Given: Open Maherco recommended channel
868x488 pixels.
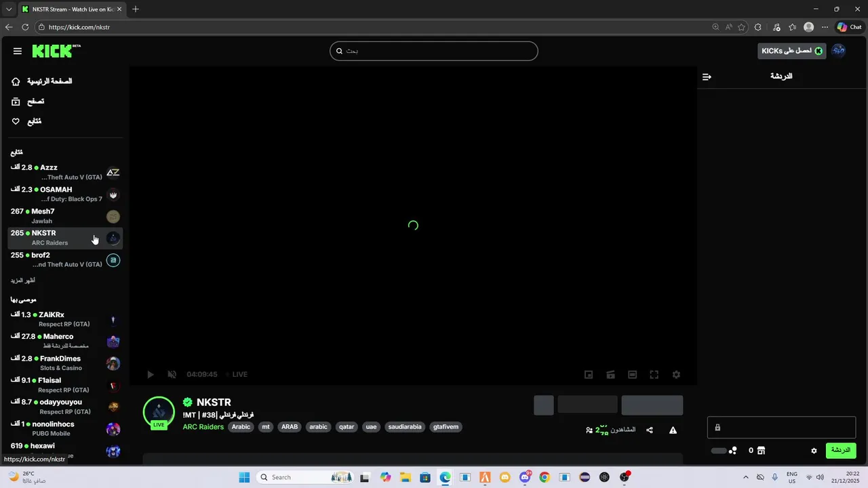Looking at the screenshot, I should [x=65, y=341].
